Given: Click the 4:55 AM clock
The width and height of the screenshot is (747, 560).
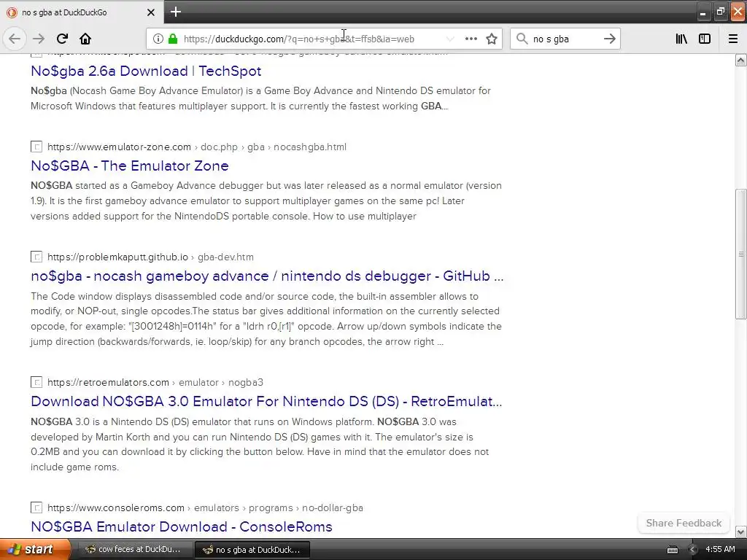Looking at the screenshot, I should coord(720,550).
